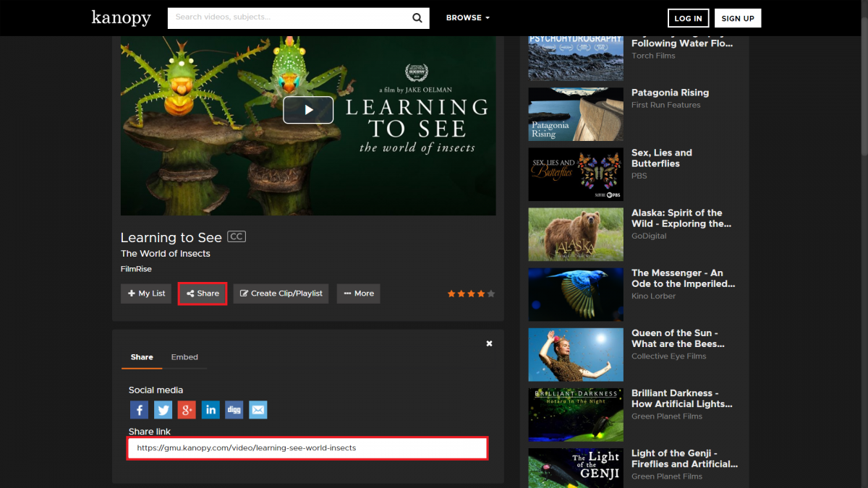This screenshot has width=868, height=488.
Task: Click the Log In button
Action: 688,19
